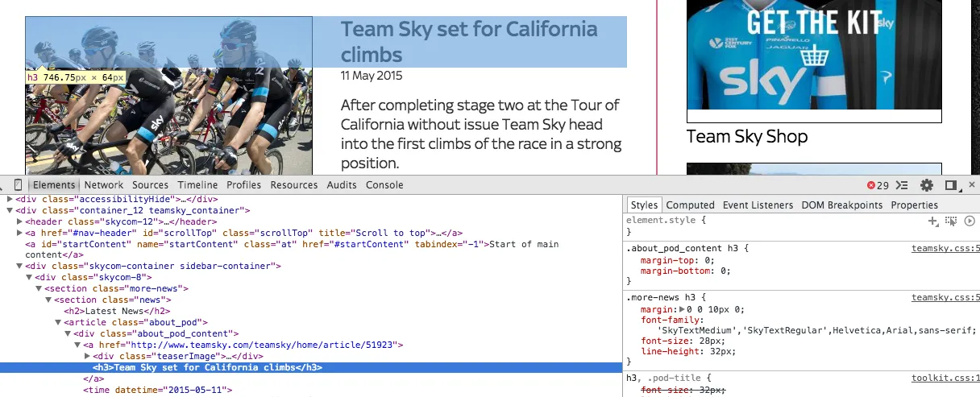Toggle element state icon

(x=951, y=220)
